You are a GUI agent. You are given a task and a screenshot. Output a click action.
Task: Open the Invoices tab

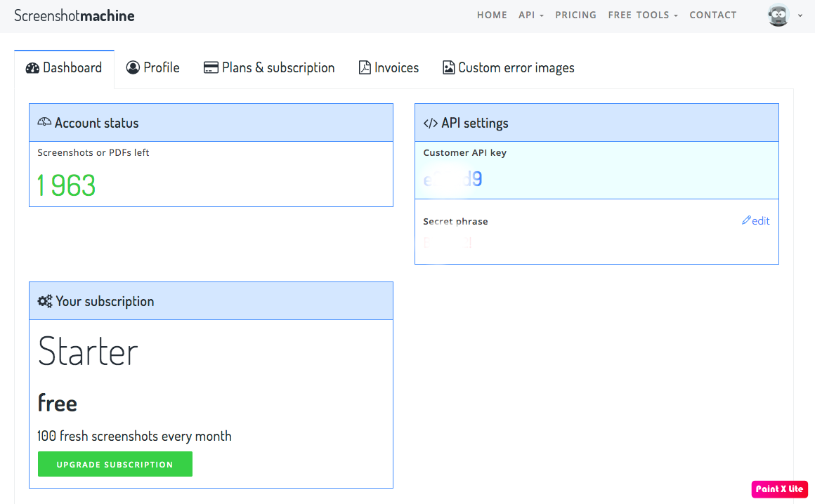tap(389, 67)
